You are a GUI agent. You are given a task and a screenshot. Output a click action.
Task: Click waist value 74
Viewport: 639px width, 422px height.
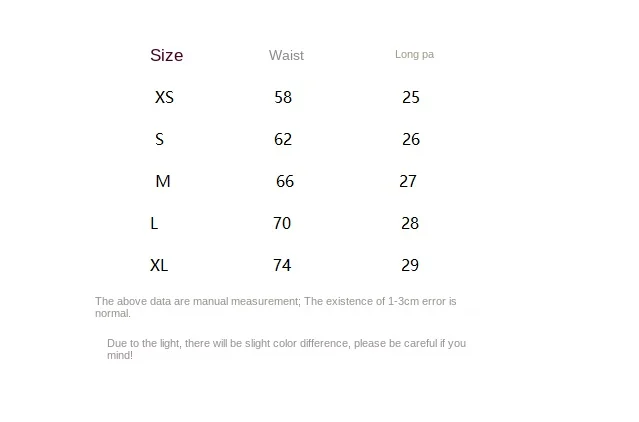282,265
